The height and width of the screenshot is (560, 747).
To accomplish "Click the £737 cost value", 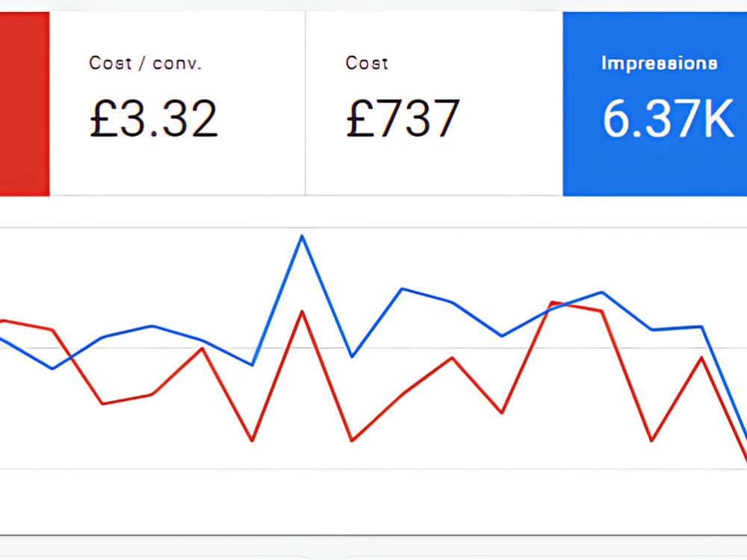I will (403, 119).
